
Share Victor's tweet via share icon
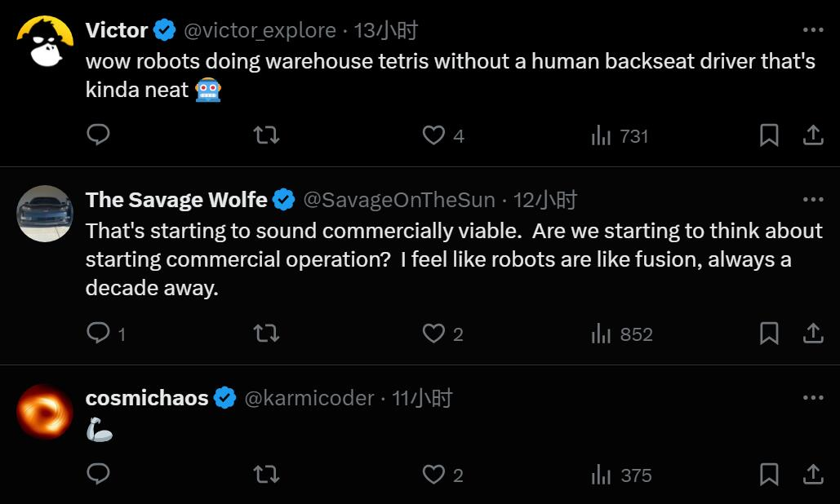(x=813, y=135)
